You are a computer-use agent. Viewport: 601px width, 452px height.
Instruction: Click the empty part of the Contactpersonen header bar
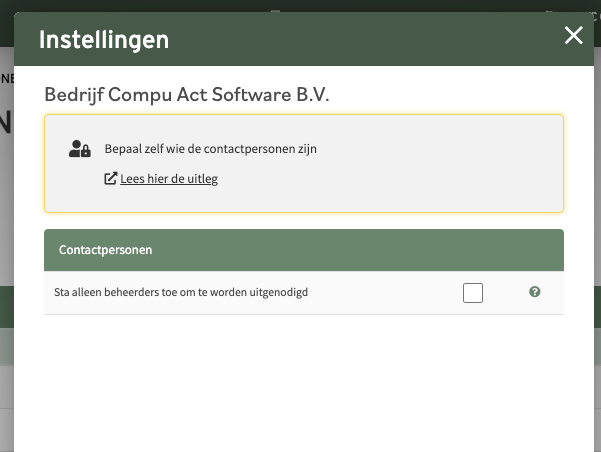pyautogui.click(x=356, y=250)
